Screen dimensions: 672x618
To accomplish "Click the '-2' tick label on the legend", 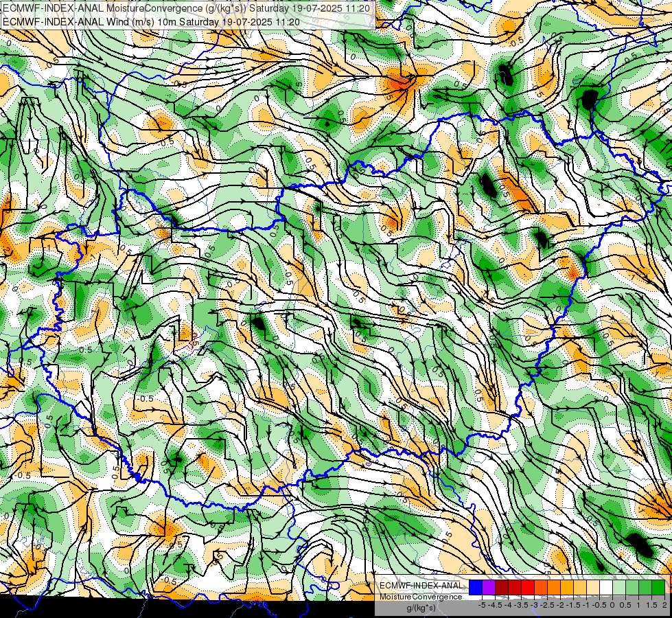I will tap(560, 605).
